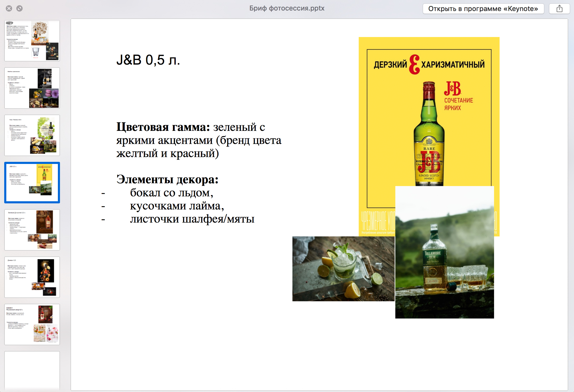Select the second slide thumbnail with purple flowers
The height and width of the screenshot is (392, 574).
coord(32,88)
